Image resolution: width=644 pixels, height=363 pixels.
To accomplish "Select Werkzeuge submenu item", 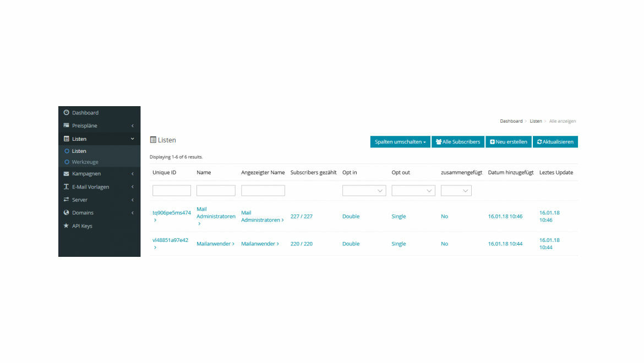I will click(85, 162).
